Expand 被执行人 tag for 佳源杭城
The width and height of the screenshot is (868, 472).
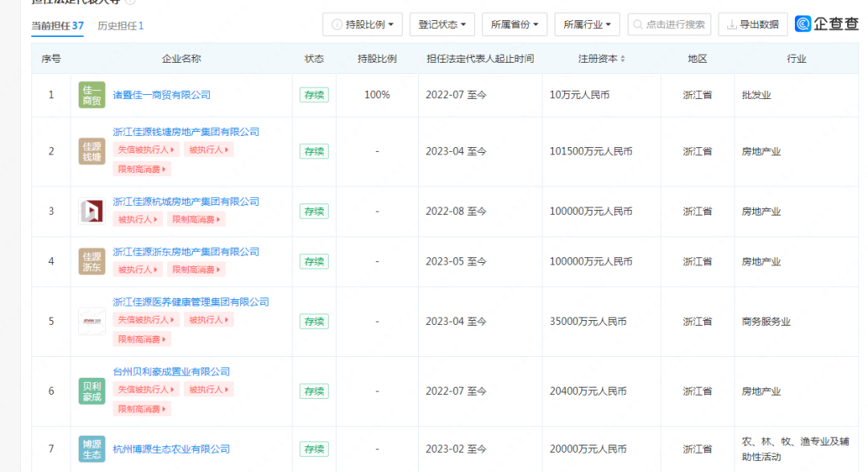coord(138,220)
